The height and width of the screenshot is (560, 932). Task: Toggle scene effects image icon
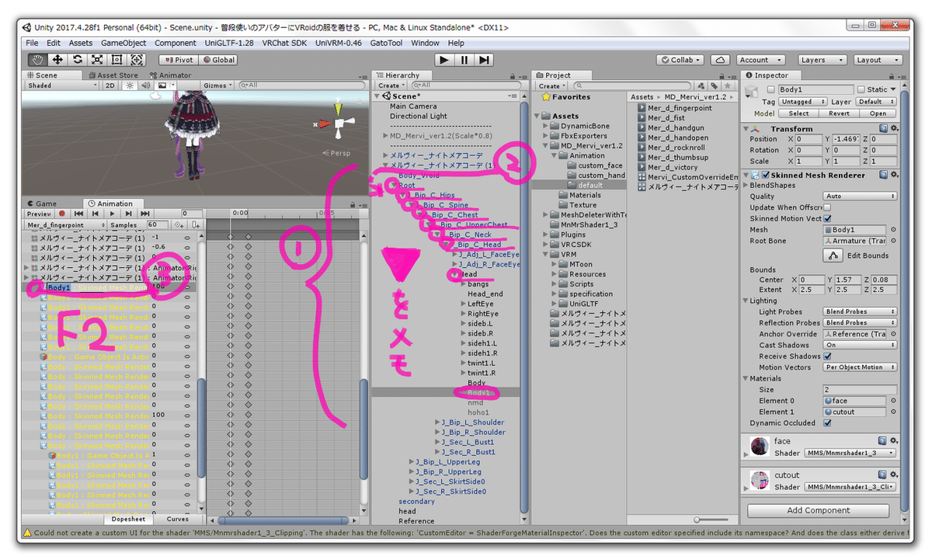tap(162, 85)
